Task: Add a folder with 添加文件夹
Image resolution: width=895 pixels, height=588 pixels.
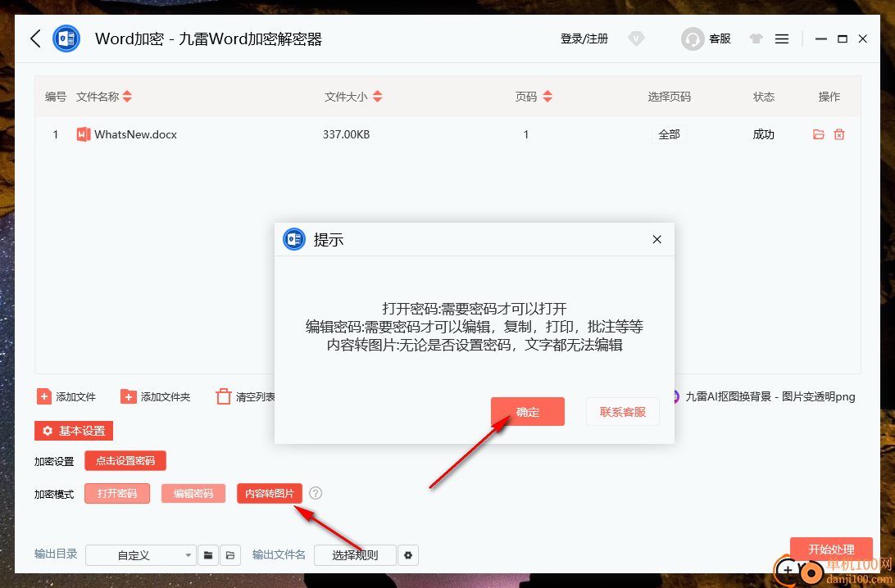Action: pos(155,397)
